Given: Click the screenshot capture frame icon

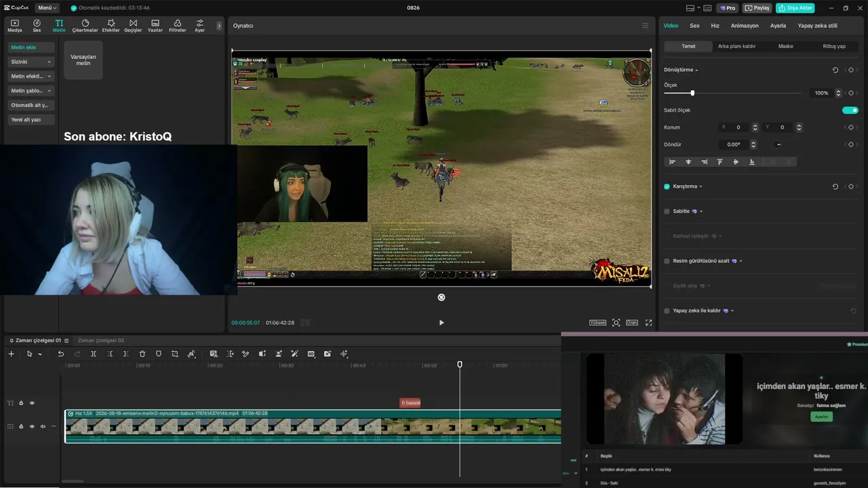Looking at the screenshot, I should pos(616,323).
